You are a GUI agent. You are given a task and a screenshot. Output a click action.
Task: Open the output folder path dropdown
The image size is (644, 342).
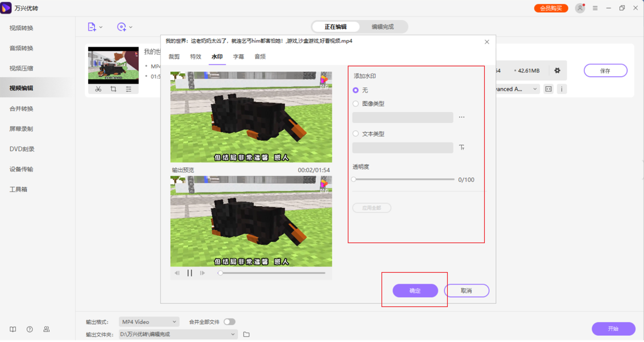178,335
